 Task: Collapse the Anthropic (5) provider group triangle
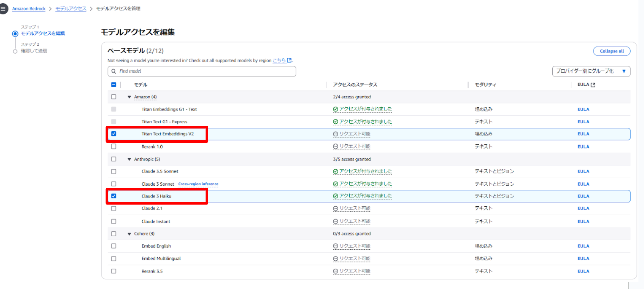(x=129, y=159)
